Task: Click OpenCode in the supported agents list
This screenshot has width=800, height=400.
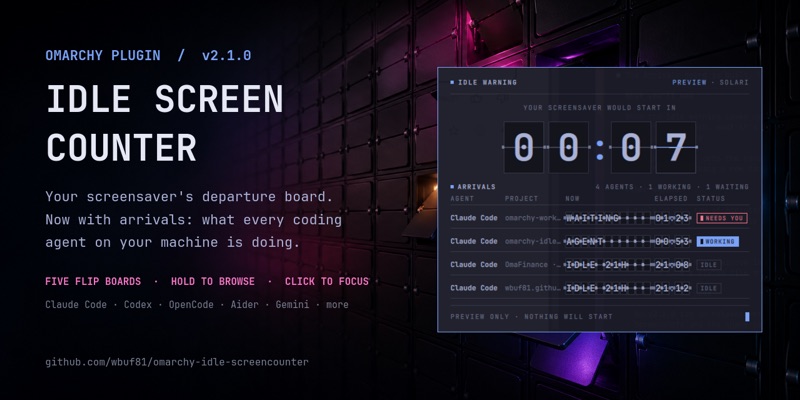Action: pos(191,305)
